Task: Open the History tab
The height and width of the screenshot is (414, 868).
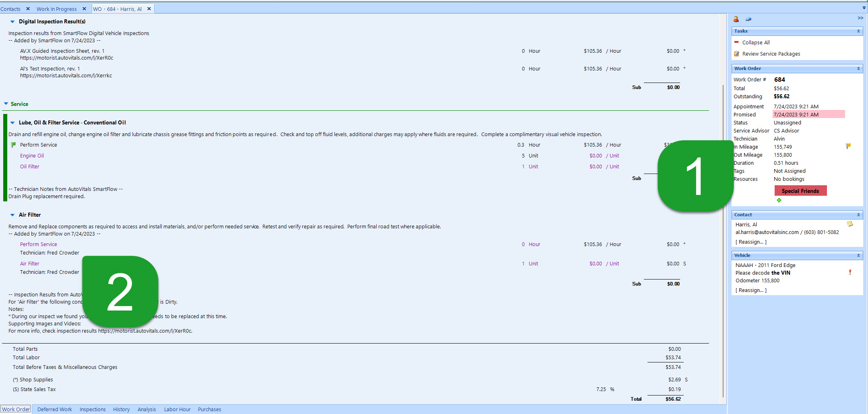Action: click(122, 409)
